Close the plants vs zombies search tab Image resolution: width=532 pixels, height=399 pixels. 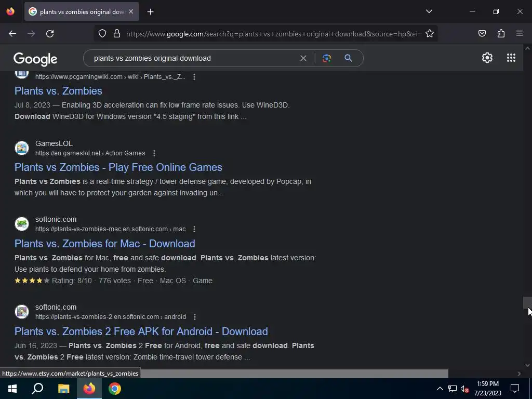[131, 11]
